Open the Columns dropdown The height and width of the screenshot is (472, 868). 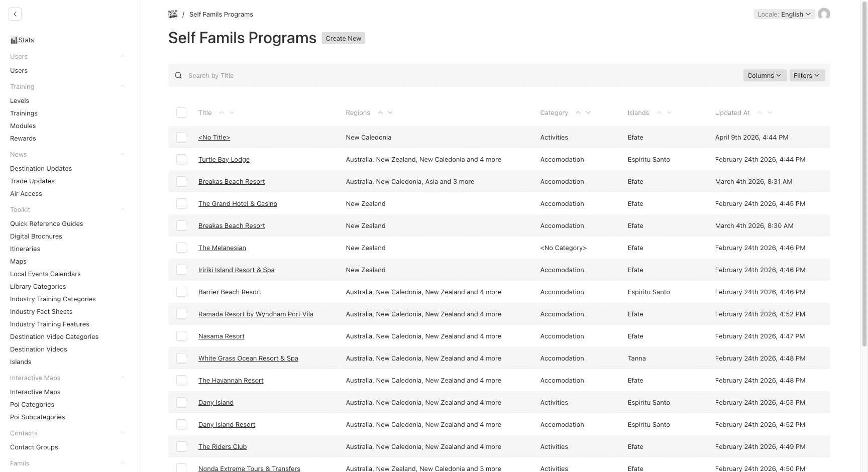(x=764, y=75)
